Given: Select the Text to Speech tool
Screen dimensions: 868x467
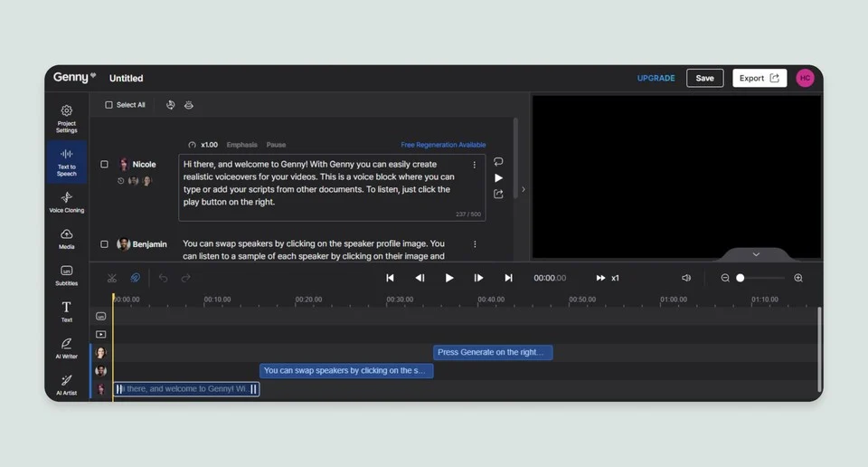Looking at the screenshot, I should pos(66,162).
